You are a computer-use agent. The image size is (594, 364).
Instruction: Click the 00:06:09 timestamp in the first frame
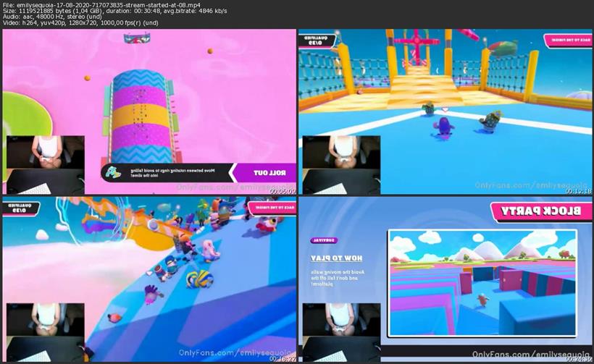[x=283, y=191]
